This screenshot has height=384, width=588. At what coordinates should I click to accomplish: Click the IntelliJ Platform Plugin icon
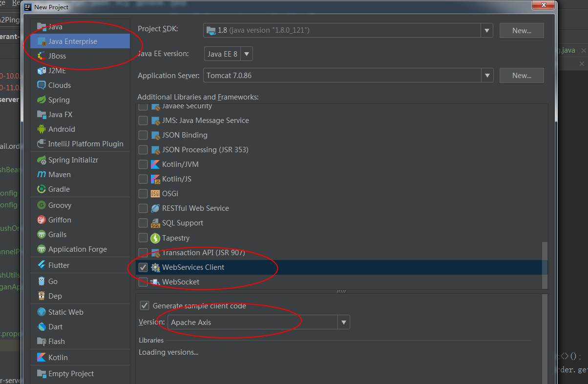(42, 144)
